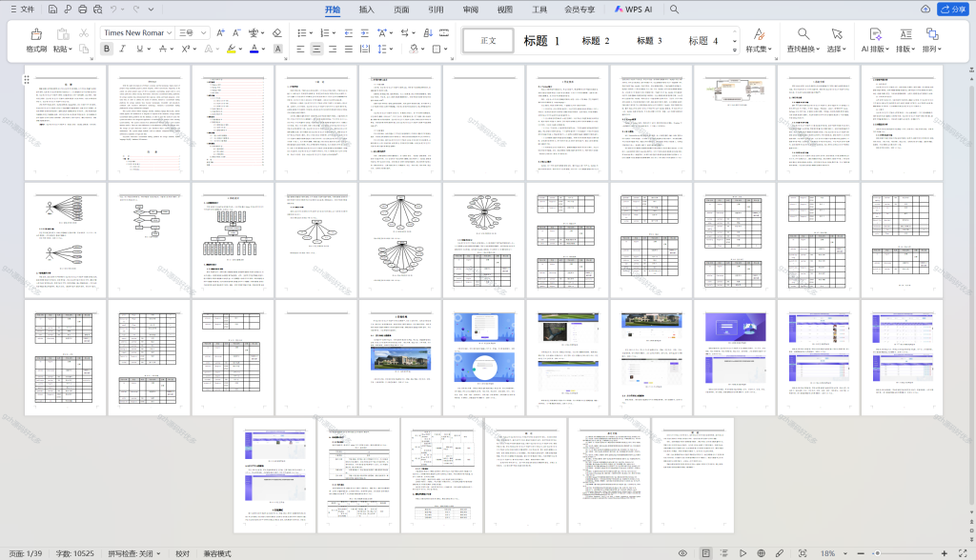Open the spell check (拼写检查) status dropdown
Image resolution: width=976 pixels, height=560 pixels.
tap(158, 553)
